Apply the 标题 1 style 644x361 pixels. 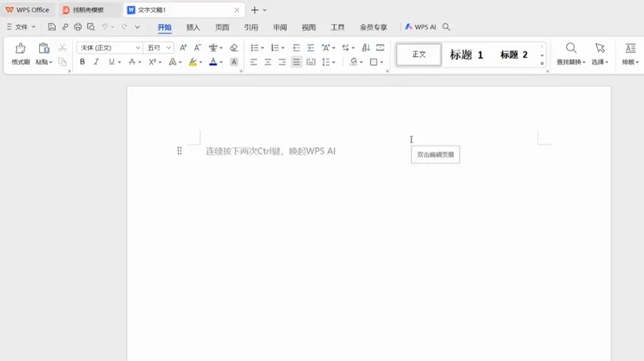tap(466, 55)
